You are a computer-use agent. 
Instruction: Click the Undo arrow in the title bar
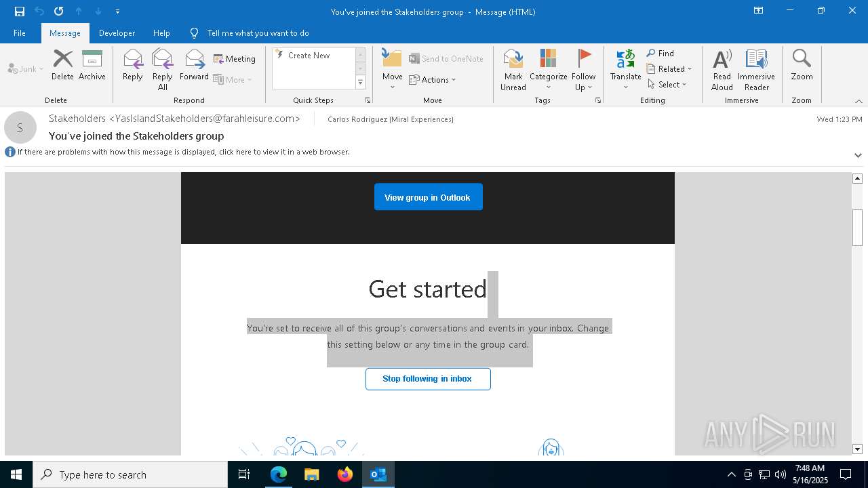(x=39, y=12)
